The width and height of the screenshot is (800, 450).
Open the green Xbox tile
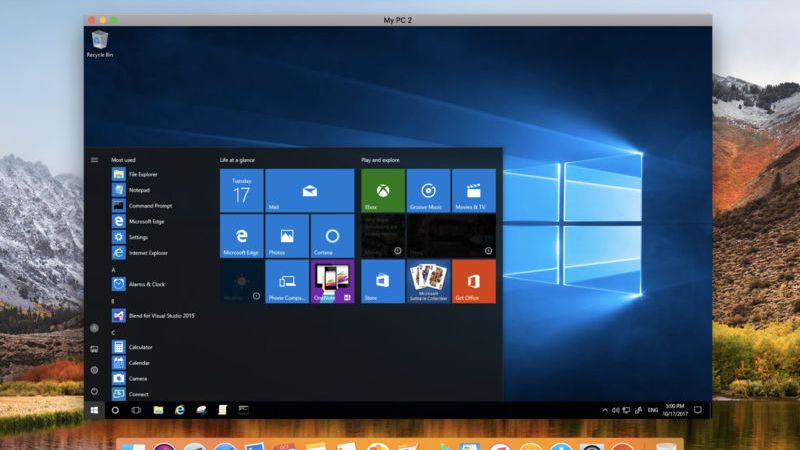(383, 190)
